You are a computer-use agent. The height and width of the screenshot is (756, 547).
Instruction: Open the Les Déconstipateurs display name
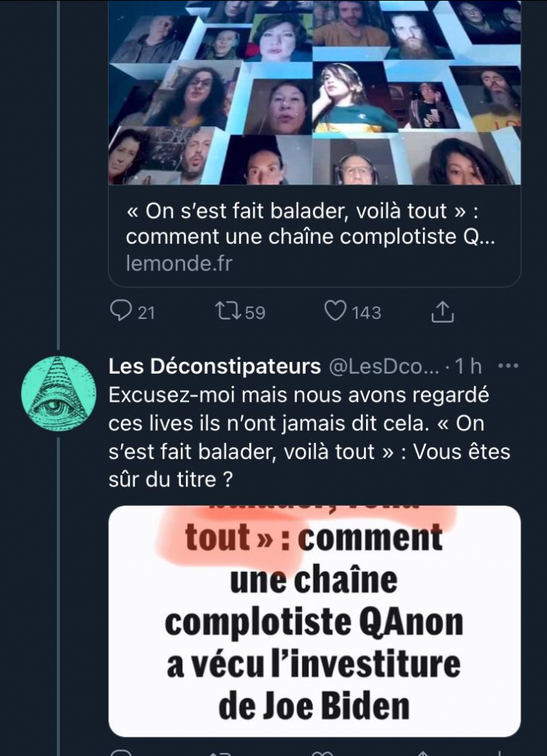click(x=214, y=366)
